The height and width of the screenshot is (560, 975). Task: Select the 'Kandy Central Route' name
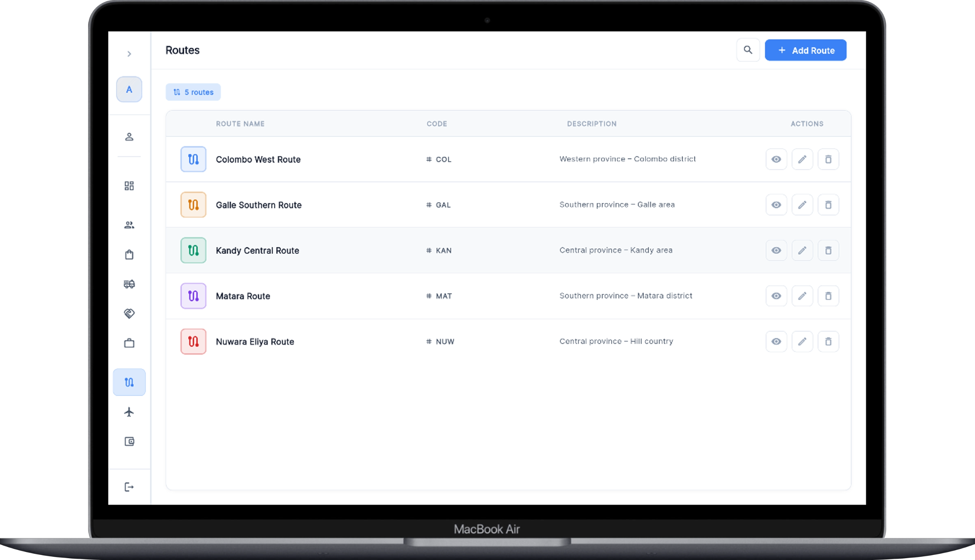point(257,251)
